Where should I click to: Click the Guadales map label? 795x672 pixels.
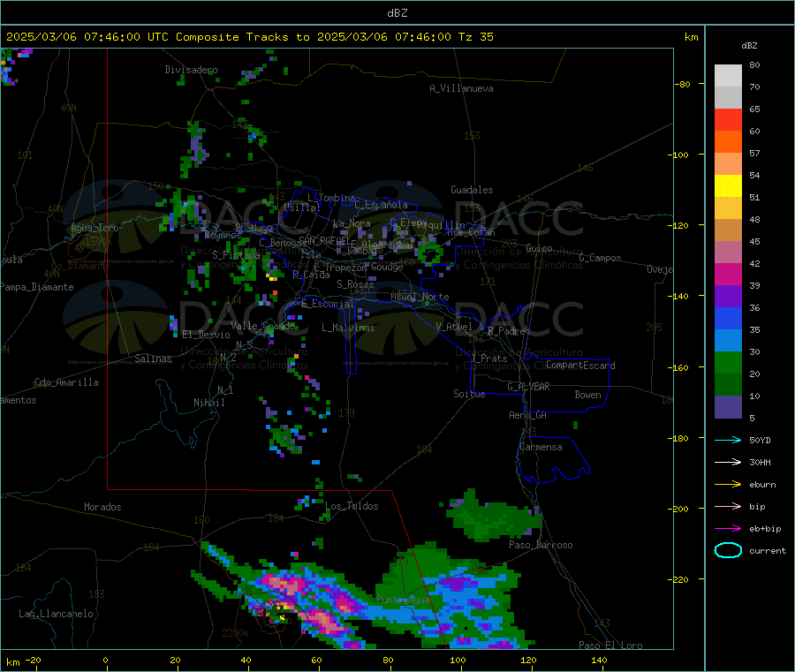[x=472, y=190]
